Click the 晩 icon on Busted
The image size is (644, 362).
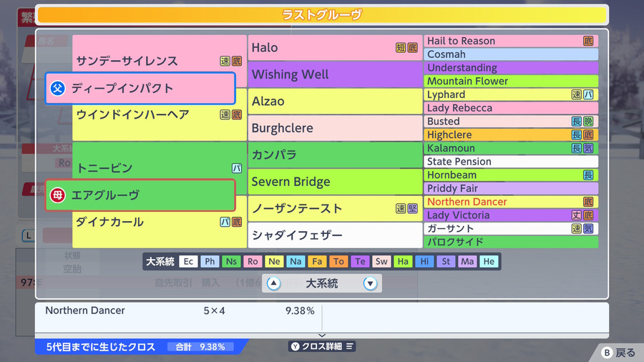(588, 122)
